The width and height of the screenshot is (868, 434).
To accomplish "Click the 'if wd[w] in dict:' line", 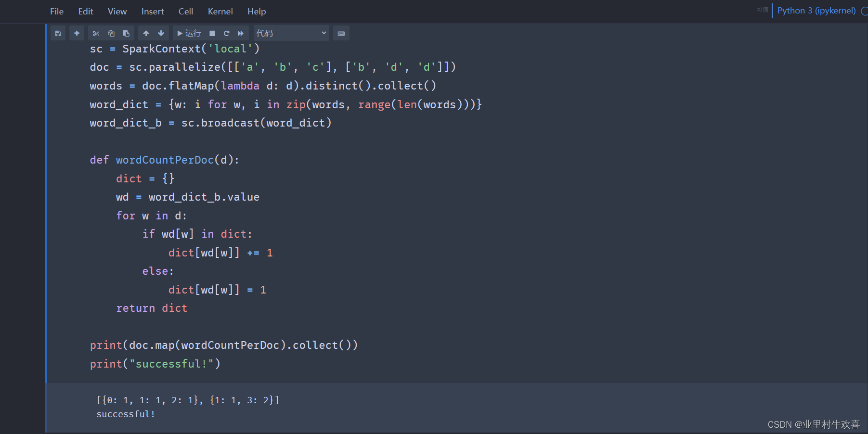I will click(x=197, y=234).
